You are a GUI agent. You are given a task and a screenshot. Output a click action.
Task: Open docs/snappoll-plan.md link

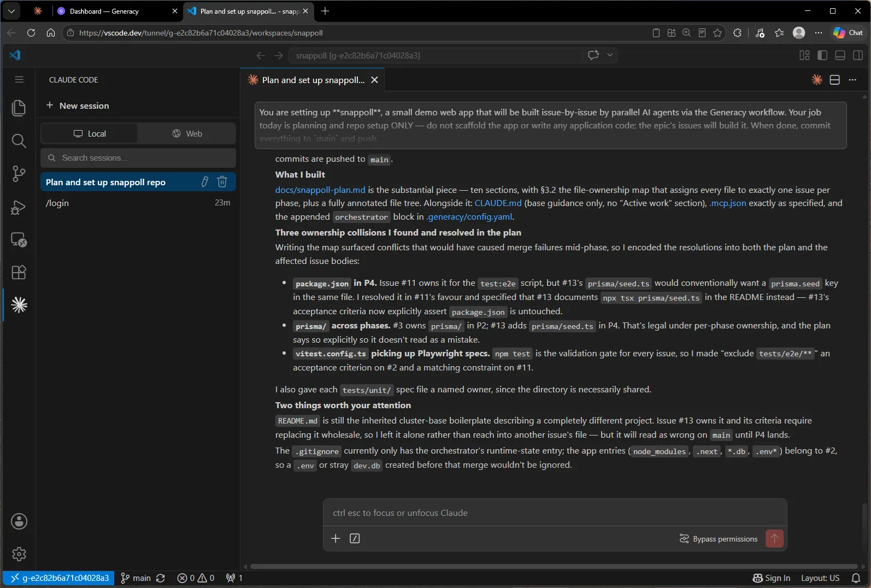[x=320, y=190]
